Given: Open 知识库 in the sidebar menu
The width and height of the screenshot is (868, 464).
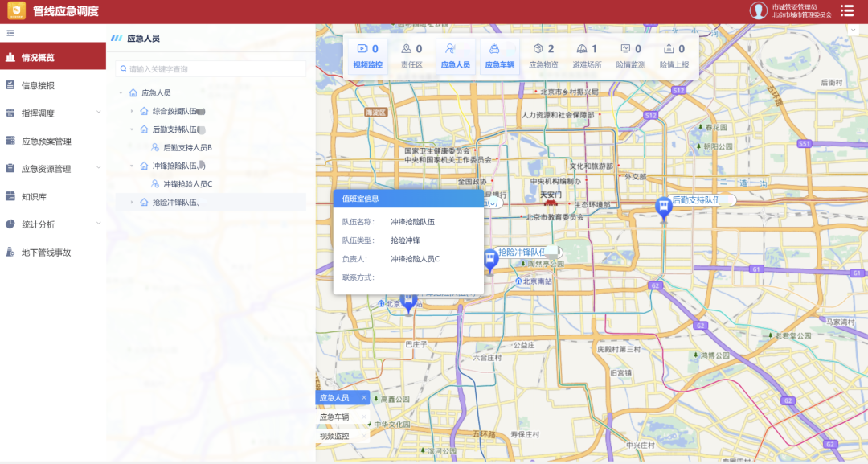Looking at the screenshot, I should pyautogui.click(x=34, y=197).
